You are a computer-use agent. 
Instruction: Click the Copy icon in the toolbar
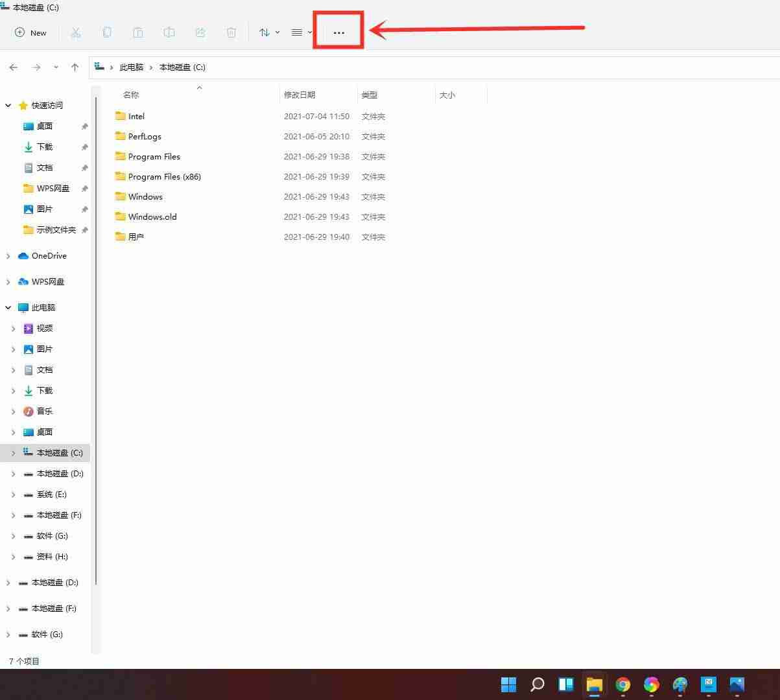tap(107, 32)
